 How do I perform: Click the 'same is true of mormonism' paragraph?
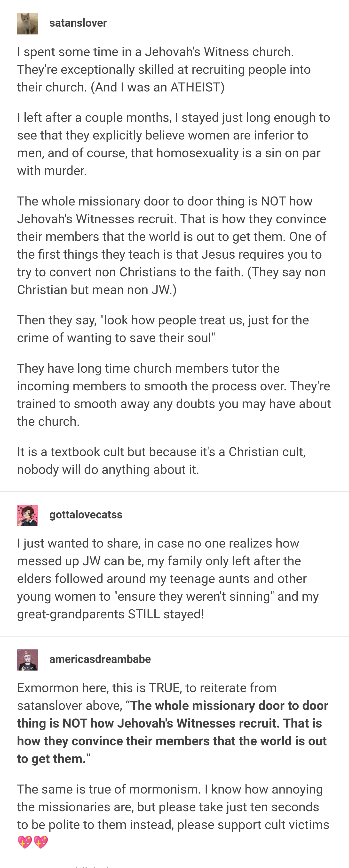click(173, 807)
